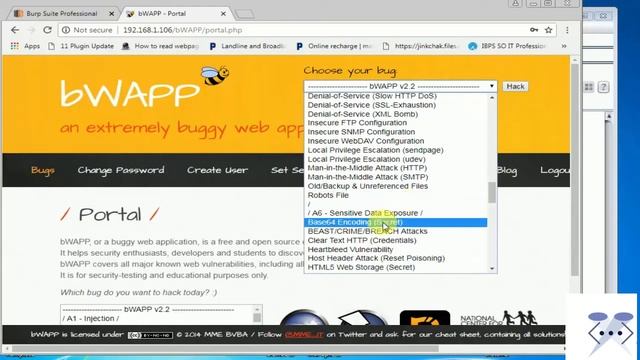Viewport: 640px width, 360px height.
Task: Click the dropdown list scroll down arrow
Action: click(492, 269)
